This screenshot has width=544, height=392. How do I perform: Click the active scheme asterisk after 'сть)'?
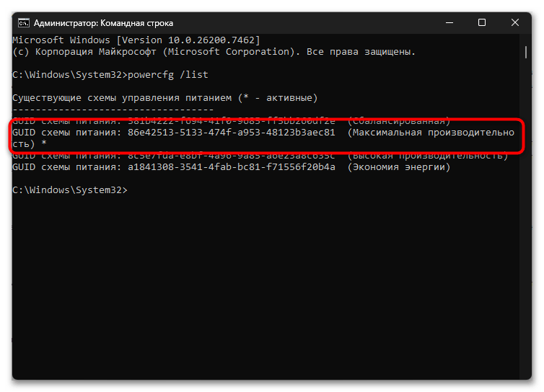[x=44, y=143]
